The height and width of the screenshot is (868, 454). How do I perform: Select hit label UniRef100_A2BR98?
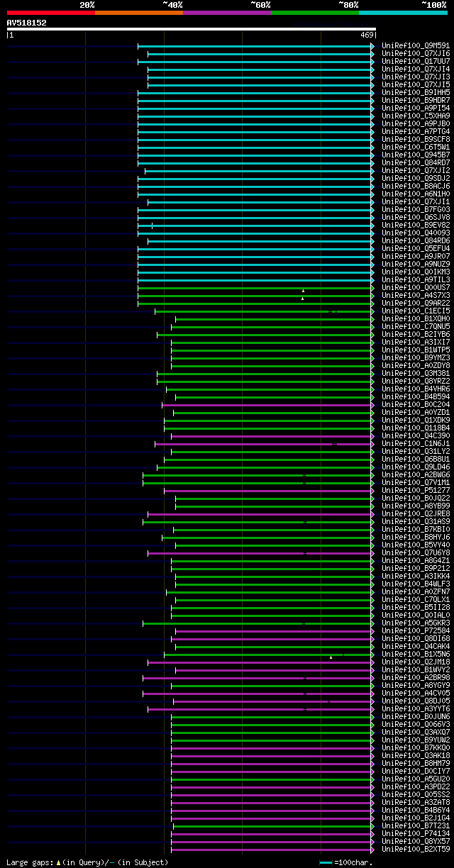point(416,679)
